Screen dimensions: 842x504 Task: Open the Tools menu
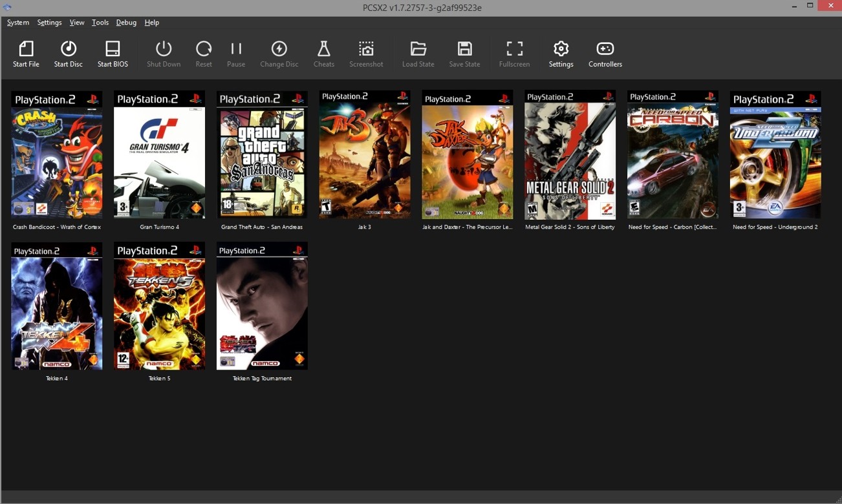pos(100,23)
